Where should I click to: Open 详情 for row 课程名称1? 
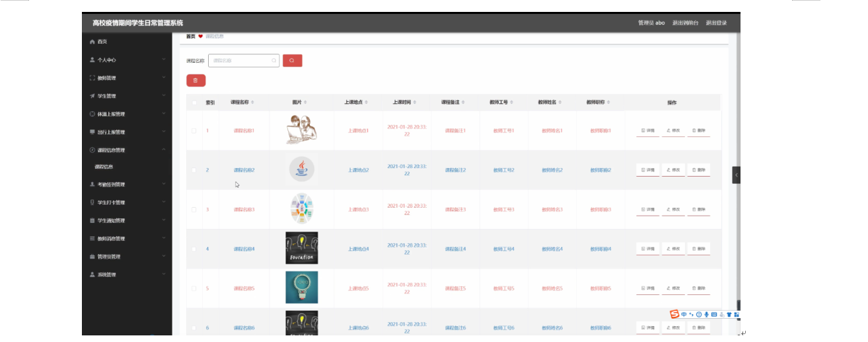[x=647, y=130]
